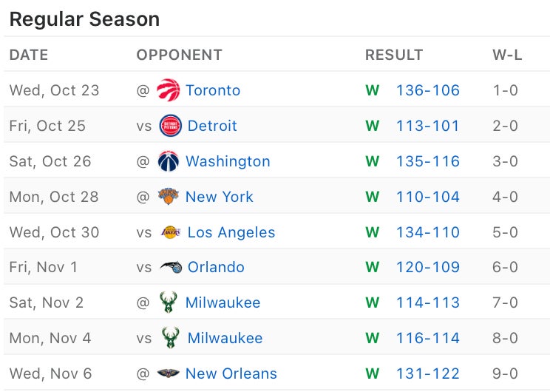View the 131-122 New Orleans box score
Image resolution: width=550 pixels, height=392 pixels.
[428, 374]
